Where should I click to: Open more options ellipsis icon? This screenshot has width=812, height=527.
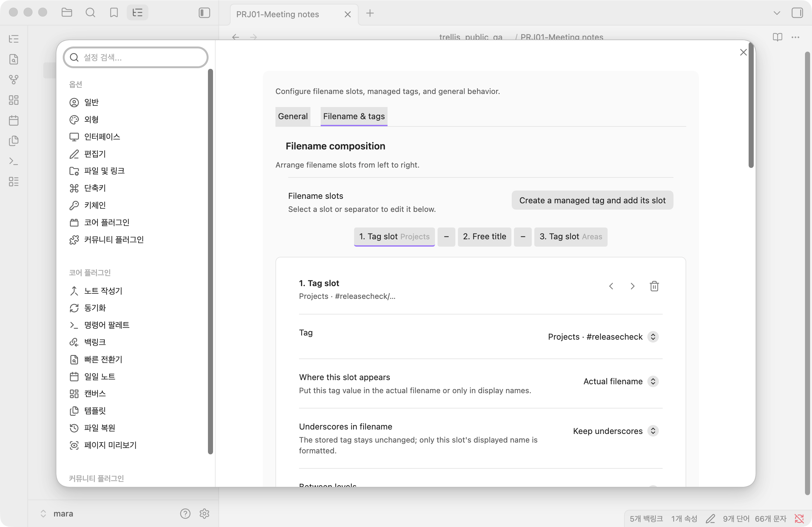coord(795,37)
